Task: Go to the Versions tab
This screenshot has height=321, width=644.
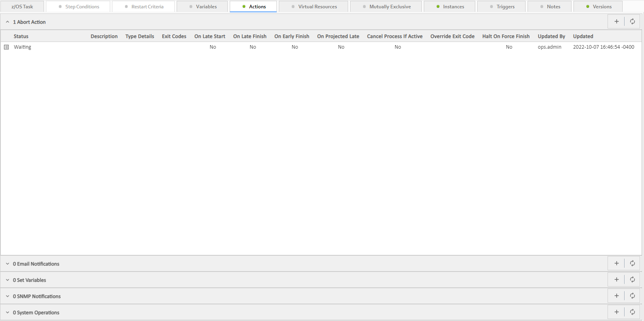Action: [x=602, y=7]
